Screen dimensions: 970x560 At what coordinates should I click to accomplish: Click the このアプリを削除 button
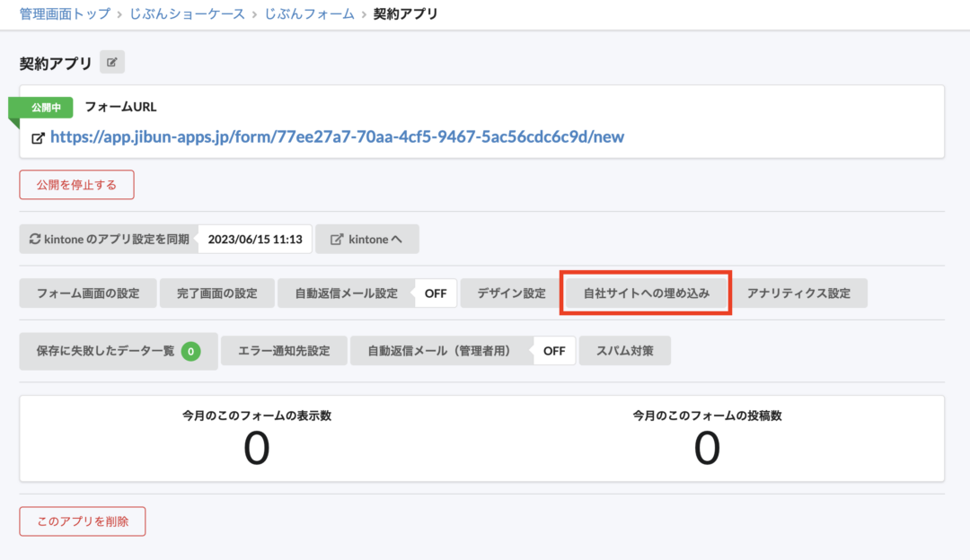coord(82,521)
